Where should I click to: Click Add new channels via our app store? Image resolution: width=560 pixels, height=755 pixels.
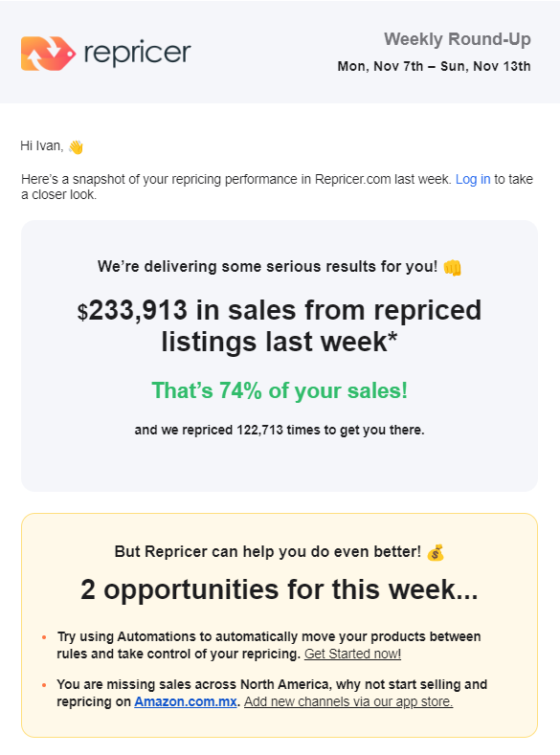[x=348, y=701]
